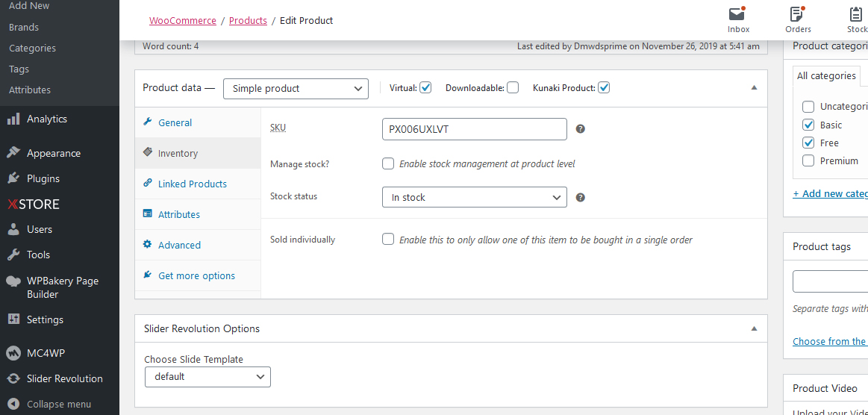Viewport: 868px width, 415px height.
Task: Click the Plugins plug icon
Action: [x=14, y=178]
